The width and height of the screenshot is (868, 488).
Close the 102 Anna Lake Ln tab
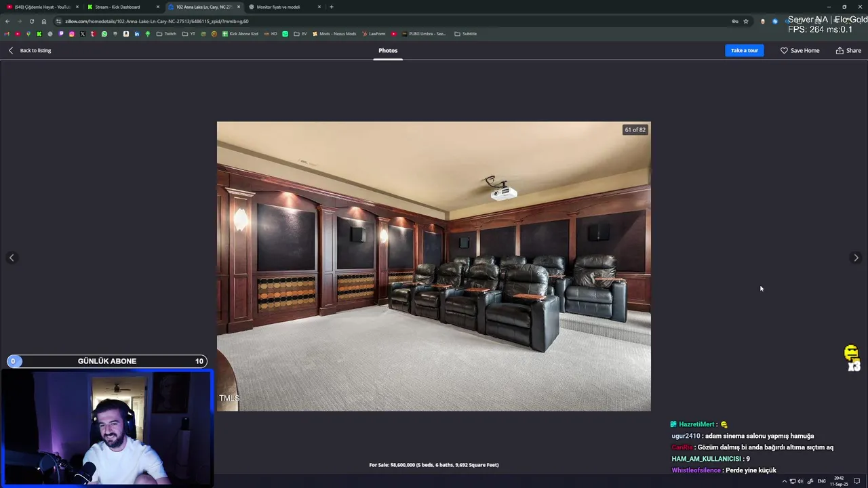(239, 7)
